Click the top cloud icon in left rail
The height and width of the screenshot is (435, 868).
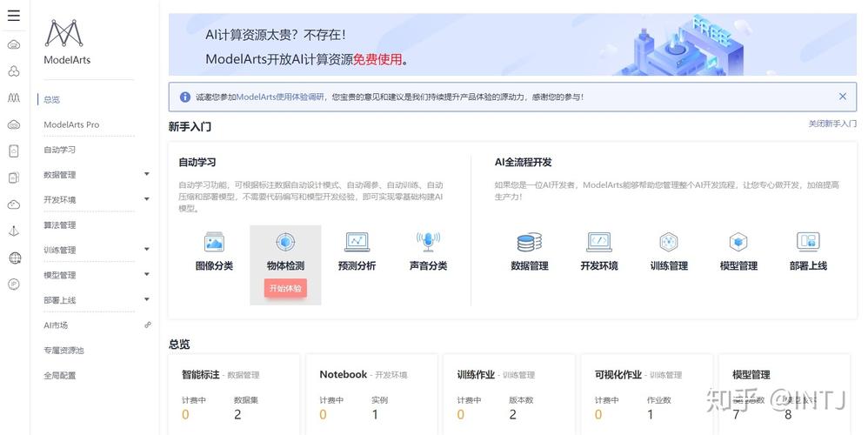[x=14, y=45]
